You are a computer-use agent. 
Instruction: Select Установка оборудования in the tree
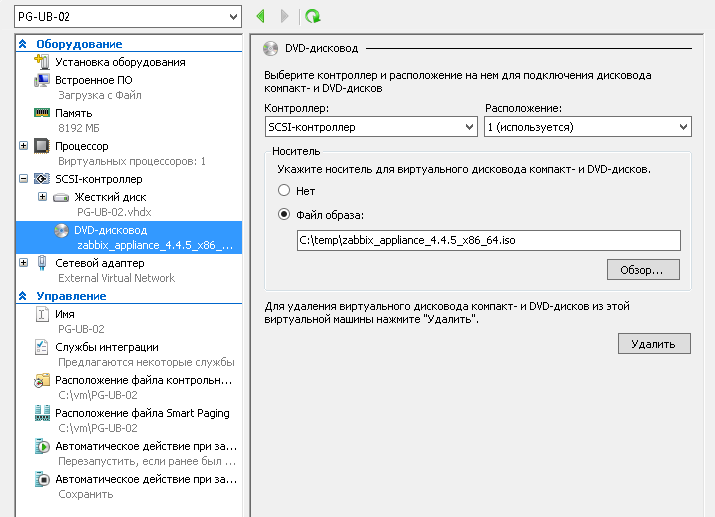[120, 62]
